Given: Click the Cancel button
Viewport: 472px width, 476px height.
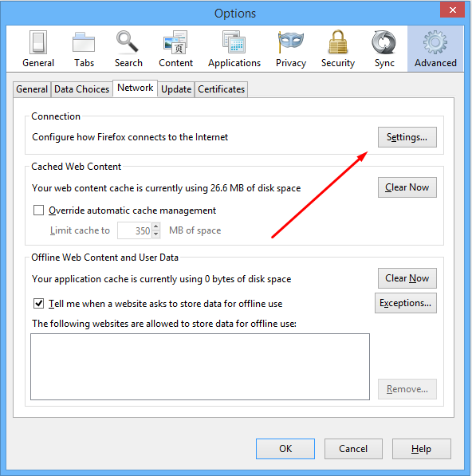Looking at the screenshot, I should 353,449.
